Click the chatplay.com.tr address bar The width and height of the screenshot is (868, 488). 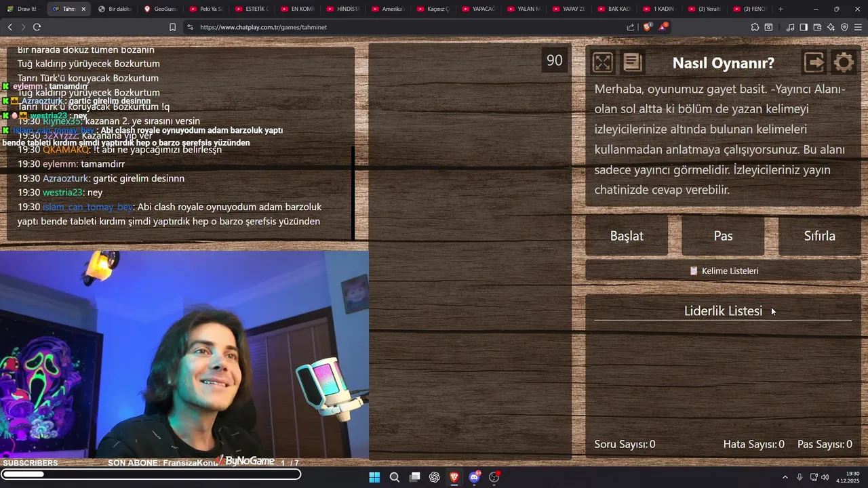pos(407,27)
